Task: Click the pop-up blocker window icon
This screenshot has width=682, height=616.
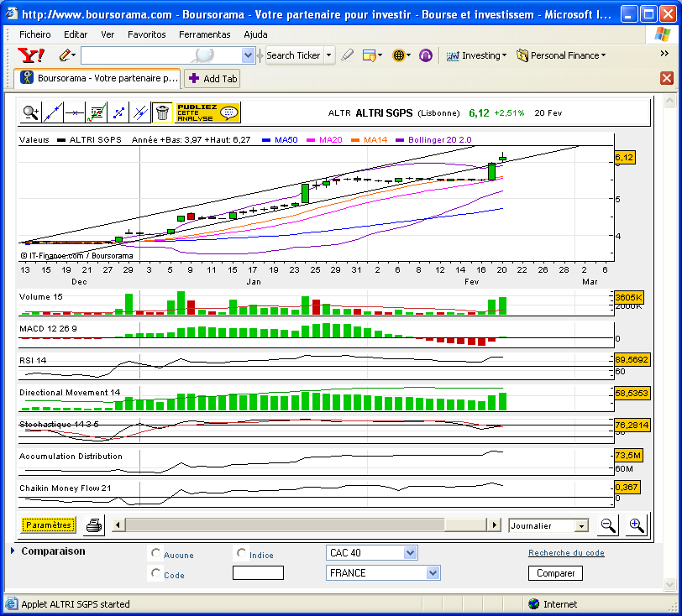Action: tap(369, 55)
